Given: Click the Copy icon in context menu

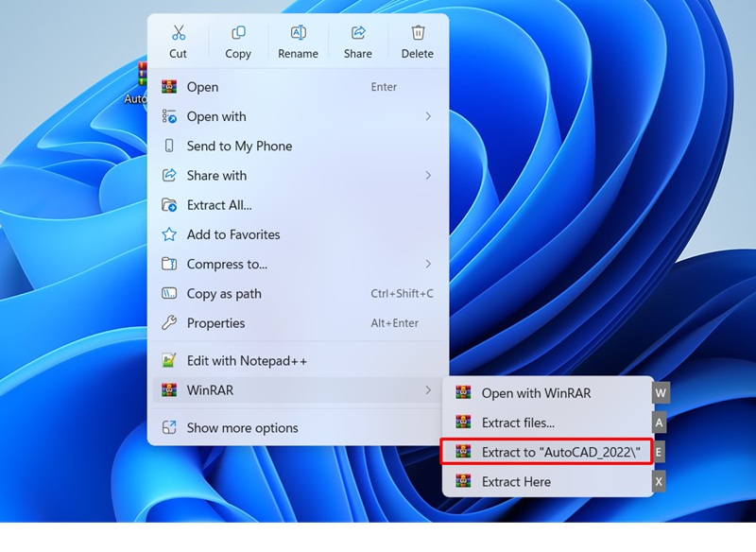Looking at the screenshot, I should [238, 34].
